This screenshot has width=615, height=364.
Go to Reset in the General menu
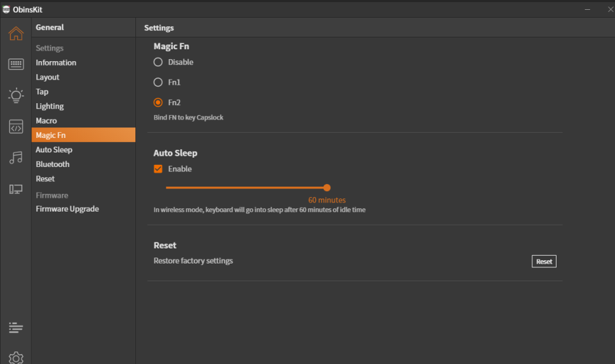pos(83,179)
